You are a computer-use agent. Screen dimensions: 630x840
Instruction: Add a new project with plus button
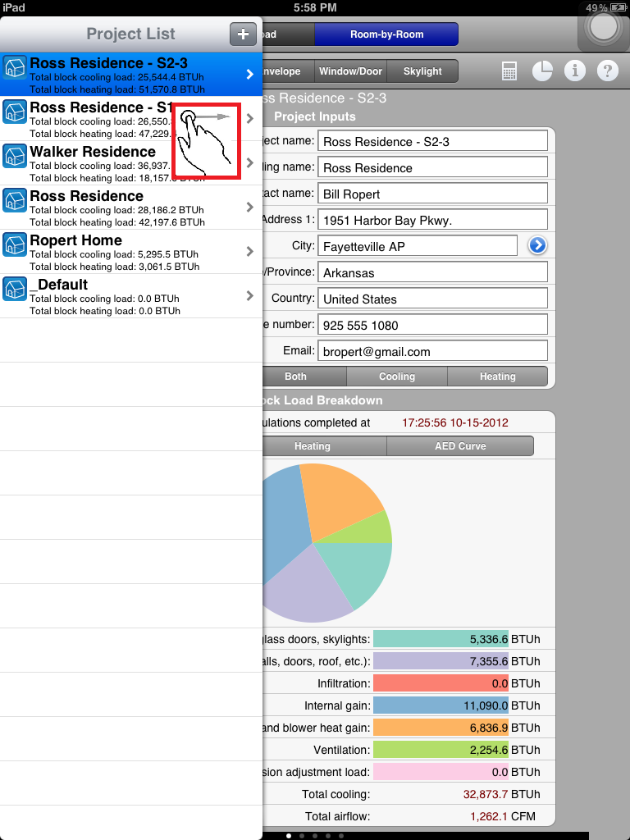point(243,34)
